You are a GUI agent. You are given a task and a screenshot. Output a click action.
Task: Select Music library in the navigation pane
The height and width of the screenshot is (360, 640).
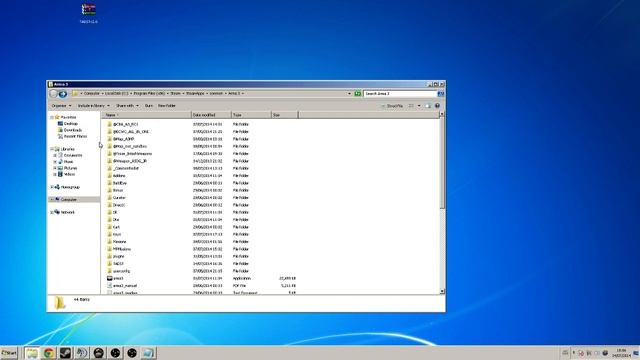(x=68, y=162)
